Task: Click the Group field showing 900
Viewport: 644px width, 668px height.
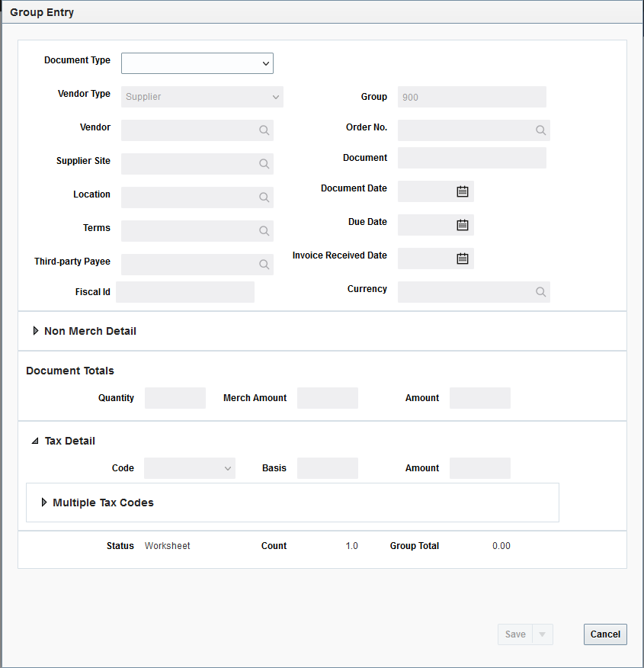Action: coord(472,97)
